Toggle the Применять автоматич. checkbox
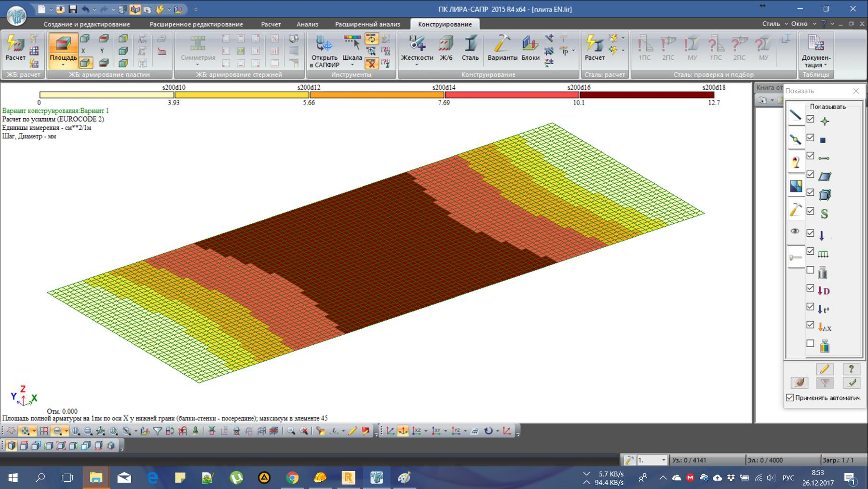The height and width of the screenshot is (489, 868). click(790, 398)
